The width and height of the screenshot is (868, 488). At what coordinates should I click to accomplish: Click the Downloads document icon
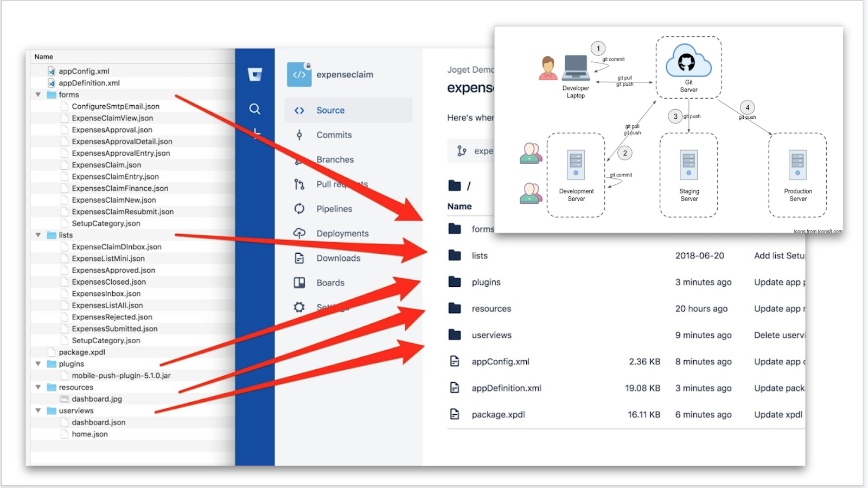point(299,258)
